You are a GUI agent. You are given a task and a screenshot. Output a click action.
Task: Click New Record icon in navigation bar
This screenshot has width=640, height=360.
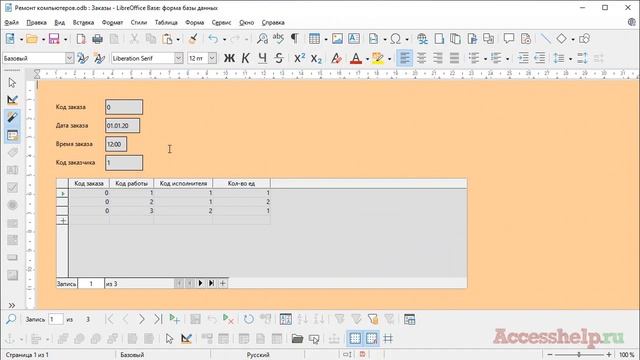tap(175, 319)
